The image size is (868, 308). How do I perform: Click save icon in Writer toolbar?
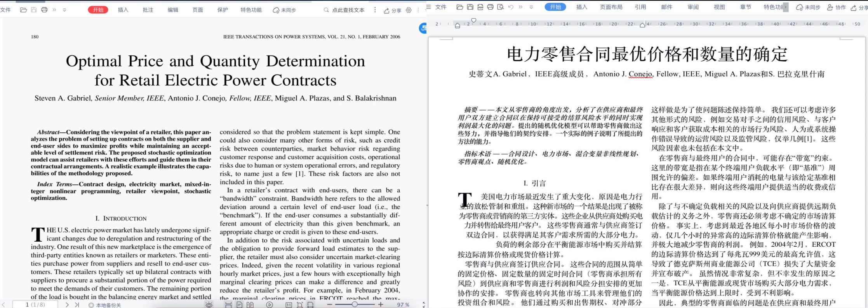(470, 7)
